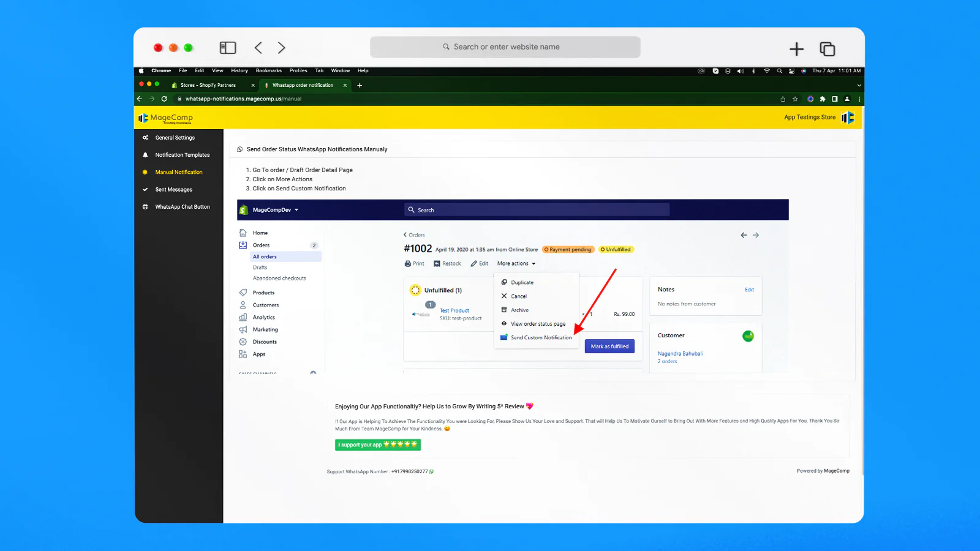The width and height of the screenshot is (980, 551).
Task: Close the Stores - Shopify Partners tab
Action: [253, 85]
